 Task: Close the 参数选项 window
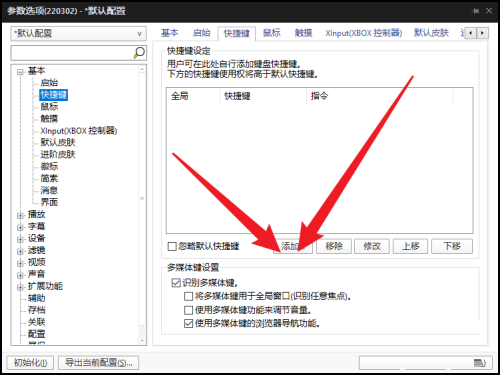(489, 11)
